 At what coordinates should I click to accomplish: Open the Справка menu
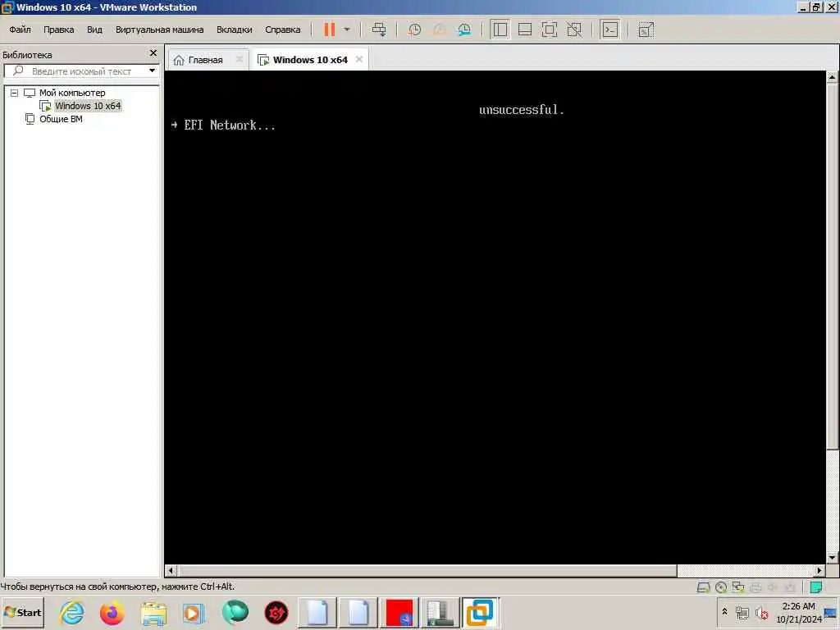click(x=283, y=30)
